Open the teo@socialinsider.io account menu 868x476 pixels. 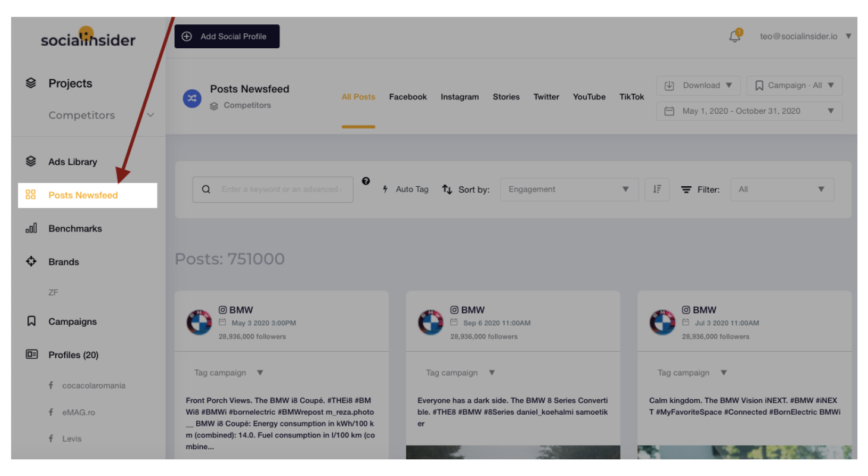pyautogui.click(x=806, y=36)
